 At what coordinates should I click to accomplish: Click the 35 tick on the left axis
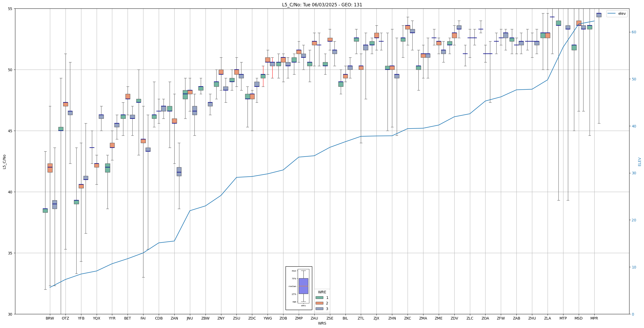point(11,253)
